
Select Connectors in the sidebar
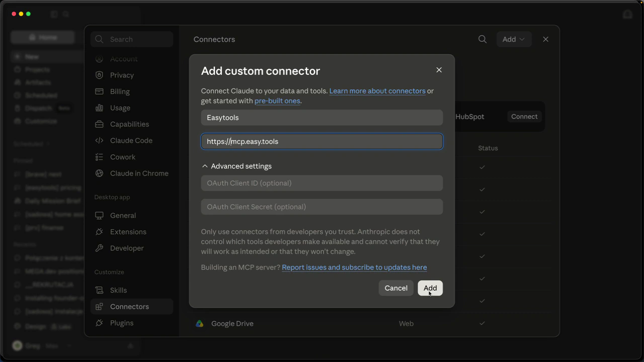132,307
